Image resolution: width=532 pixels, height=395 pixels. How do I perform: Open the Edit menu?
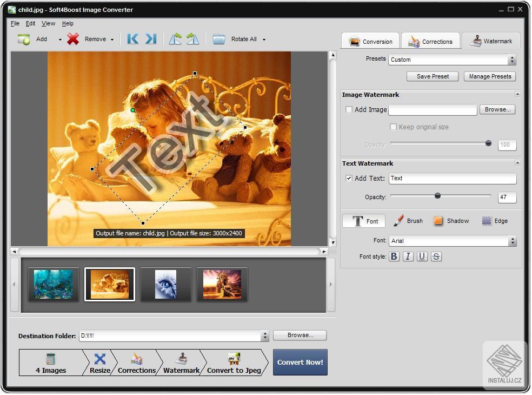[x=30, y=23]
